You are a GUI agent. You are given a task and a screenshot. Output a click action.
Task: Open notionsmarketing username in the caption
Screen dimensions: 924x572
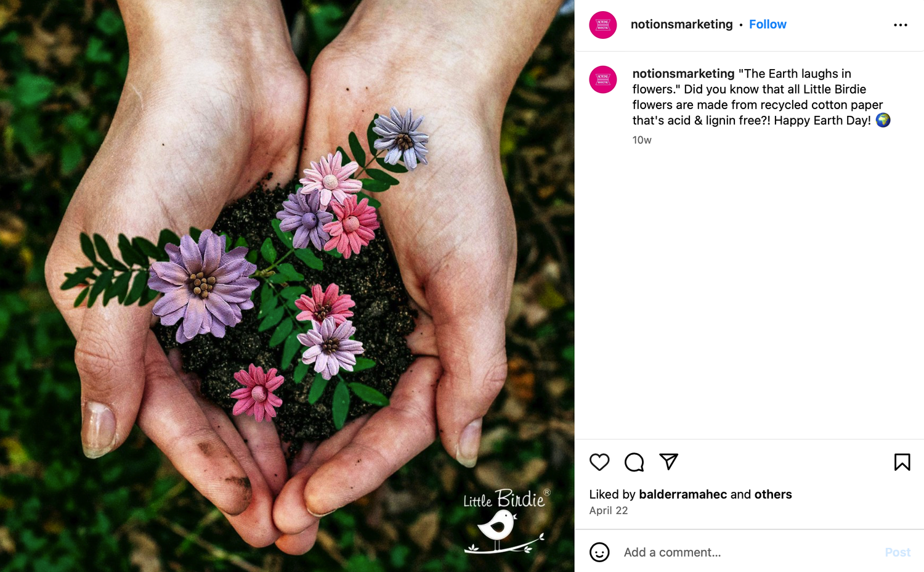click(x=684, y=73)
